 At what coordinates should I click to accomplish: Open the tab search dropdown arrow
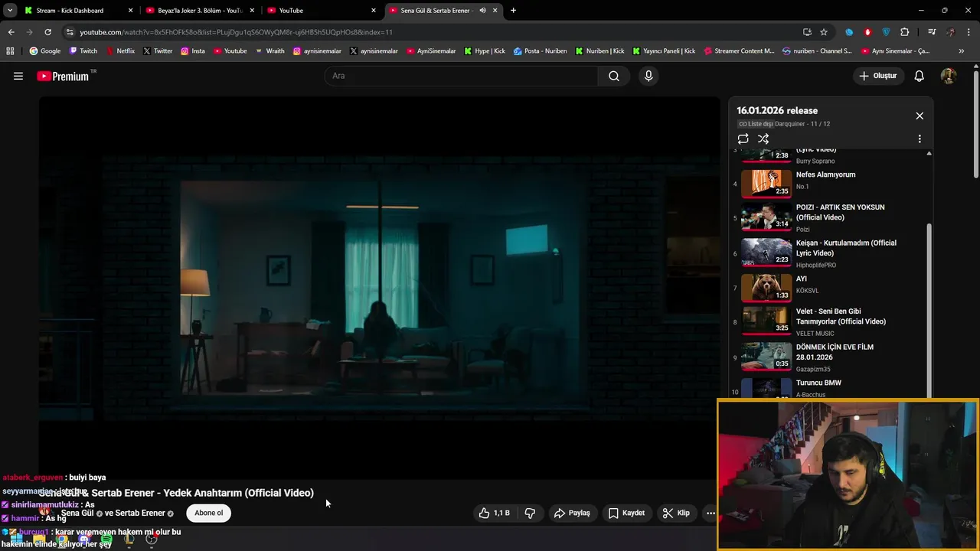[10, 11]
